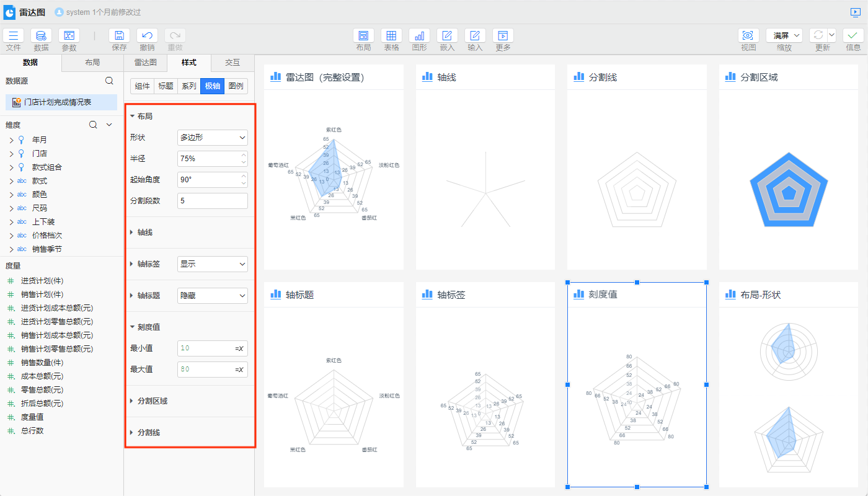868x496 pixels.
Task: Open the 轴标签 显示 dropdown
Action: click(212, 264)
